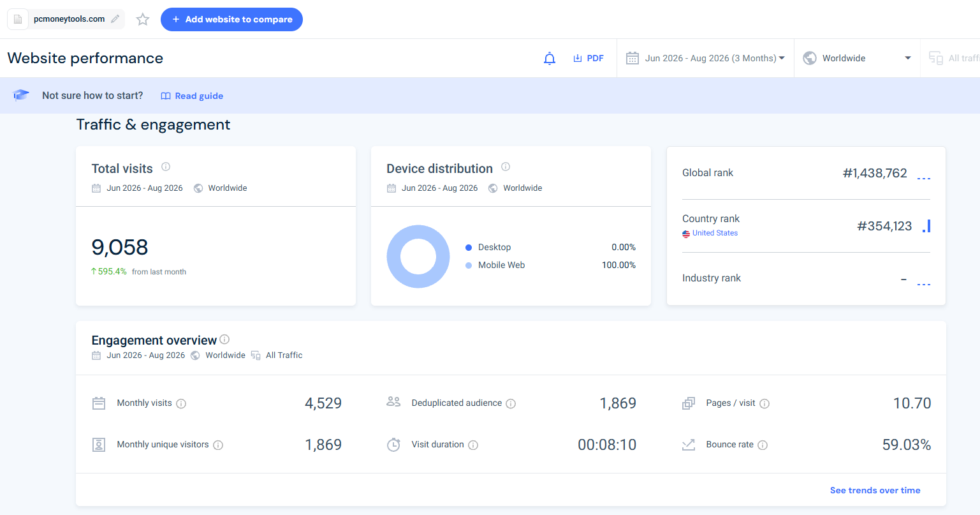
Task: Click the Bounce rate arrow icon
Action: 689,445
